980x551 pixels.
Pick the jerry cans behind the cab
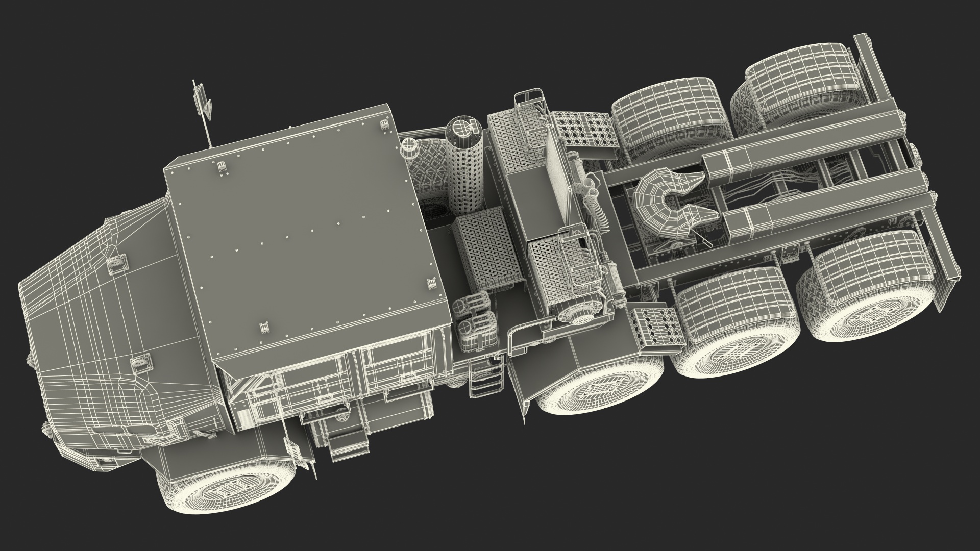[475, 321]
